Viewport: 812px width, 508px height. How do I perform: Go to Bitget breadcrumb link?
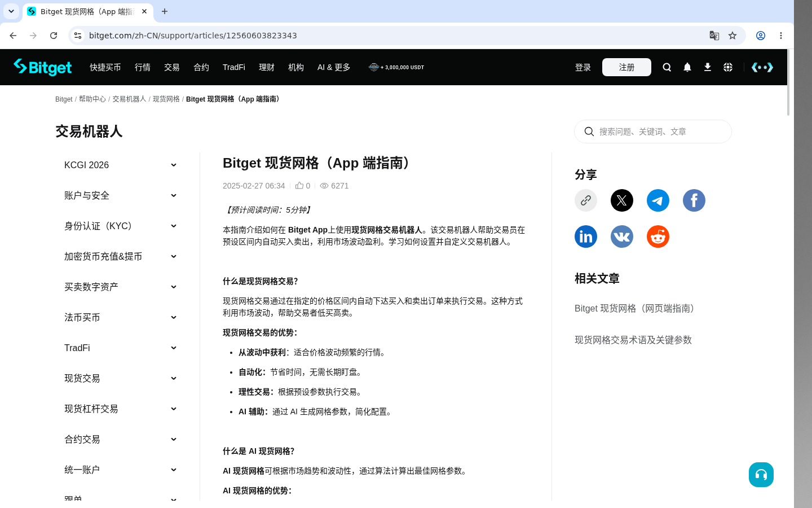pyautogui.click(x=64, y=99)
